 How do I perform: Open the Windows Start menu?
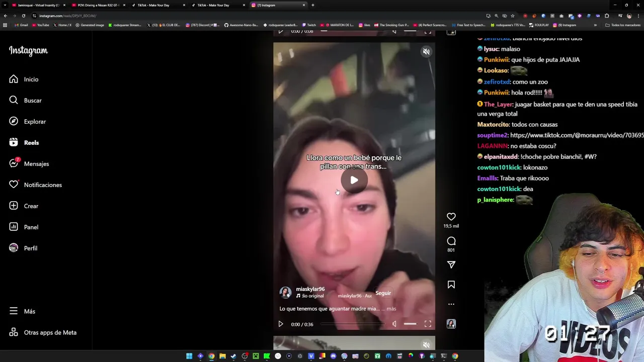coord(189,356)
